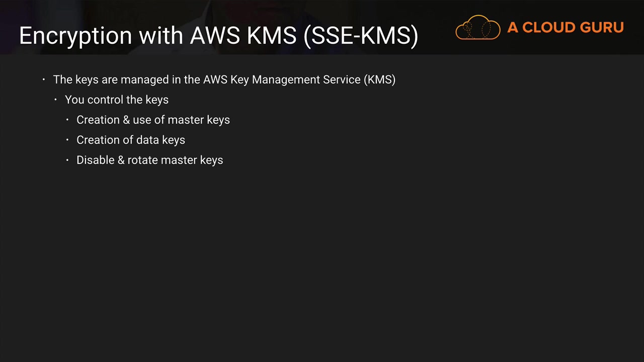Click bullet dot before "Disable & rotate master keys"
The image size is (644, 362).
click(67, 160)
